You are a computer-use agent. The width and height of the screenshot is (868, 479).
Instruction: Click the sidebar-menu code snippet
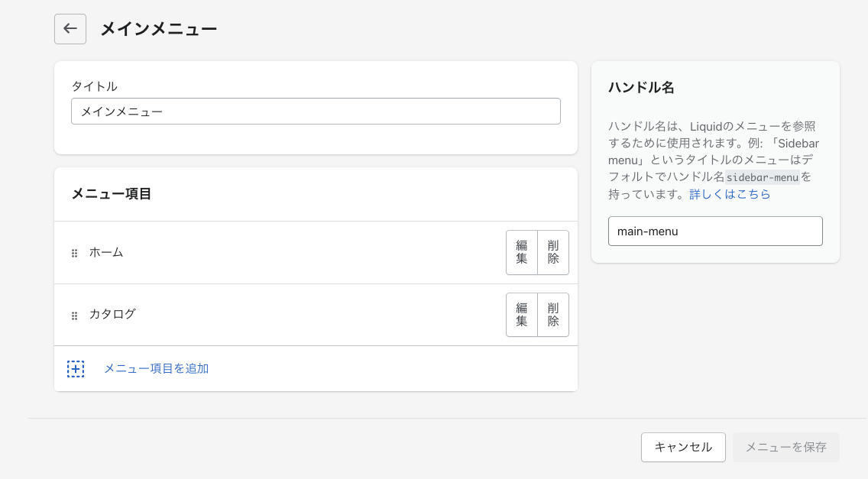click(x=762, y=177)
